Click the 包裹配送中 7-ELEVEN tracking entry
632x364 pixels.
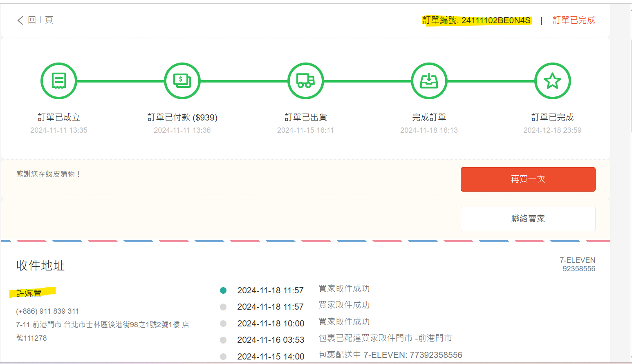coord(390,355)
